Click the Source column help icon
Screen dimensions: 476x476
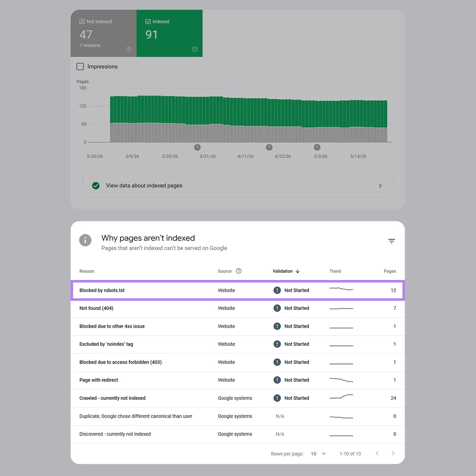coord(239,271)
